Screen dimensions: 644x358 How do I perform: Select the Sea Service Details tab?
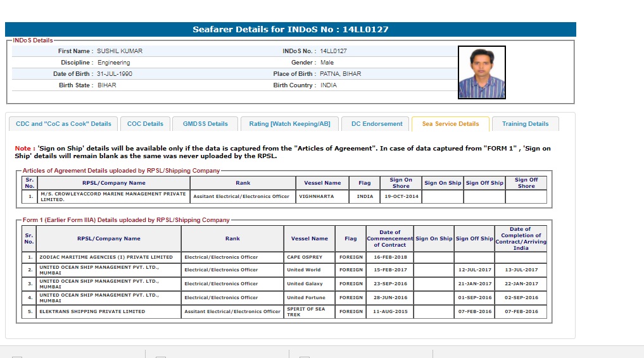(x=450, y=124)
